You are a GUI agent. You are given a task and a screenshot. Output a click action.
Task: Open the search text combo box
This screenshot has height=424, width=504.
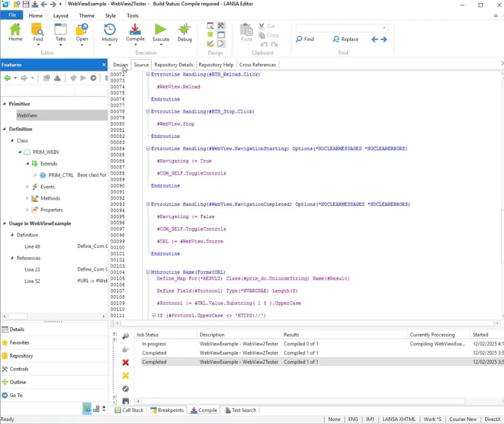[342, 28]
